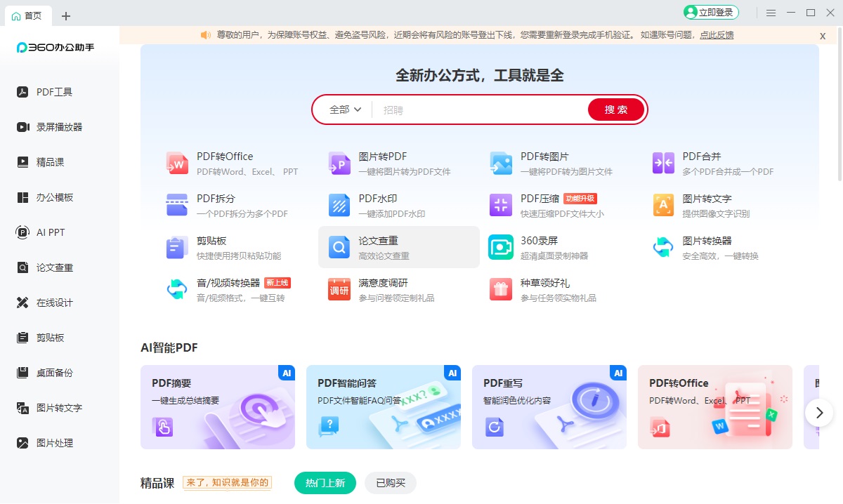Open the PDF智能问答 AI card
Screen dimensions: 843x504
tap(384, 407)
